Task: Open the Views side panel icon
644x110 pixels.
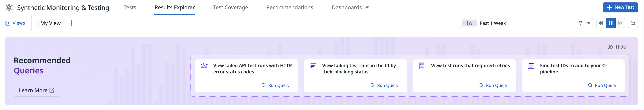Action: pyautogui.click(x=8, y=23)
